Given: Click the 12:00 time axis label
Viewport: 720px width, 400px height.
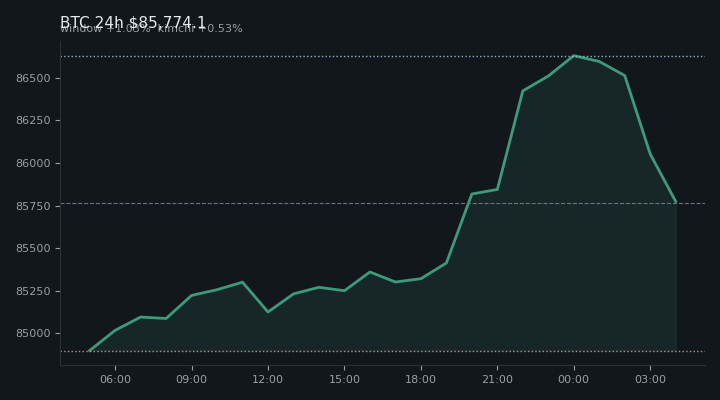Looking at the screenshot, I should point(268,379).
